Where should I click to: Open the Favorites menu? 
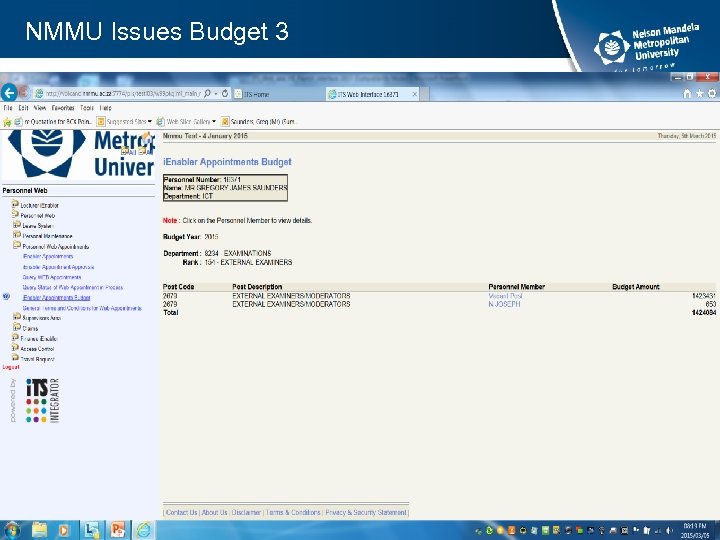click(63, 108)
